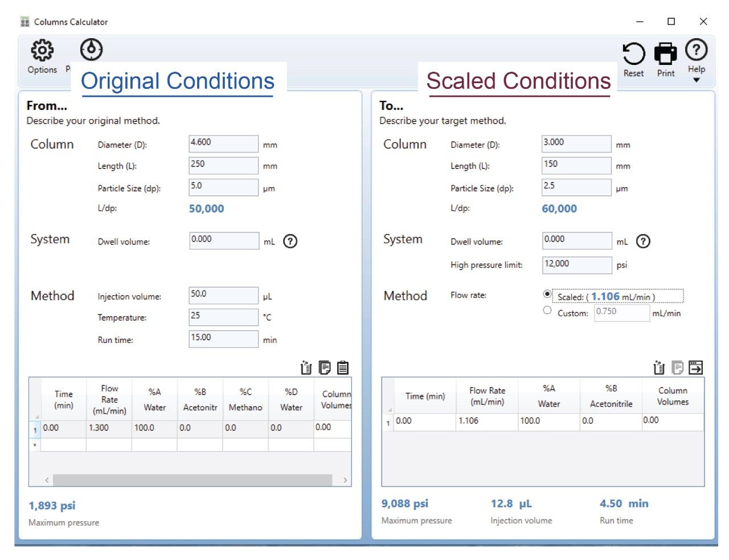This screenshot has width=729, height=560.
Task: Minimize the Columns Calculator window
Action: coord(640,22)
